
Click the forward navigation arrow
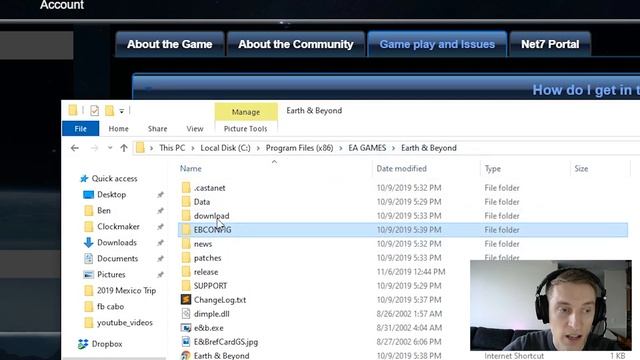pos(94,148)
